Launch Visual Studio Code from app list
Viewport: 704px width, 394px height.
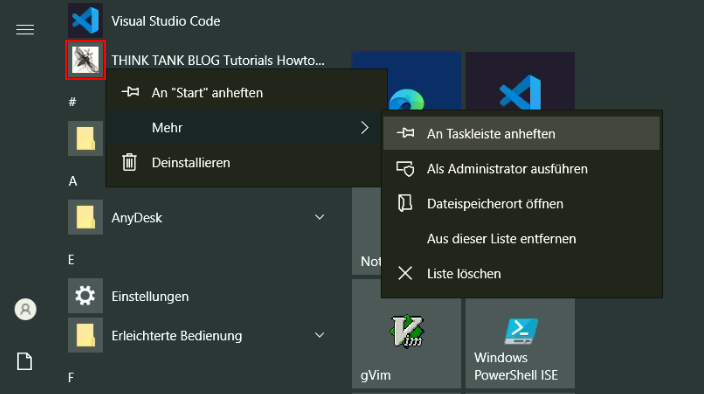[85, 21]
